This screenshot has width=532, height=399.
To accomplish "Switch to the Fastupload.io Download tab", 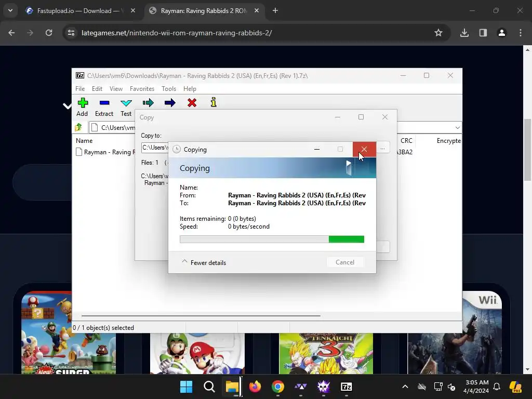I will pos(81,11).
